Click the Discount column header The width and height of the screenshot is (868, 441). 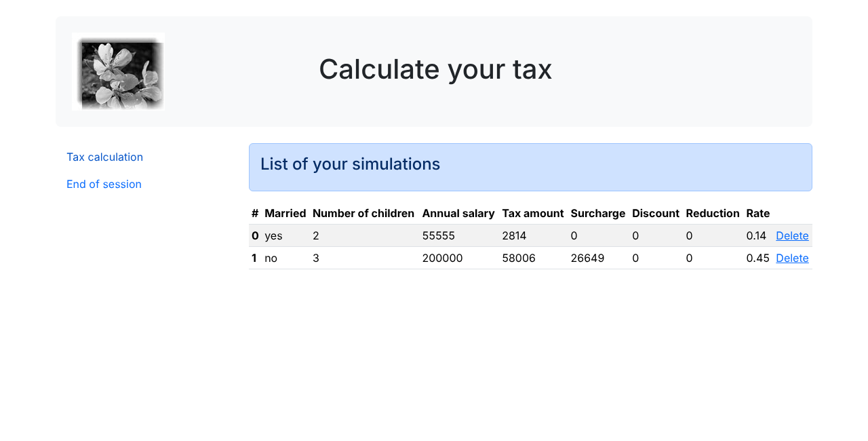point(656,213)
